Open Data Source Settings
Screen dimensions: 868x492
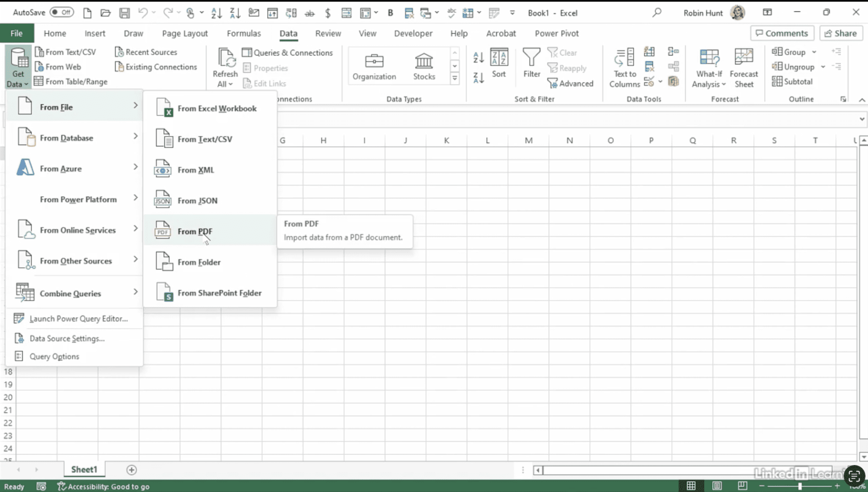74,338
